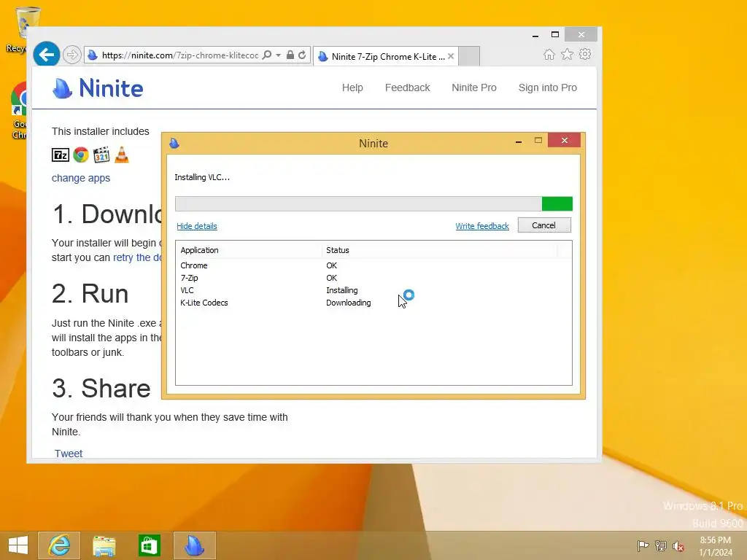The width and height of the screenshot is (747, 560).
Task: Select the VLC row in details list
Action: [373, 290]
